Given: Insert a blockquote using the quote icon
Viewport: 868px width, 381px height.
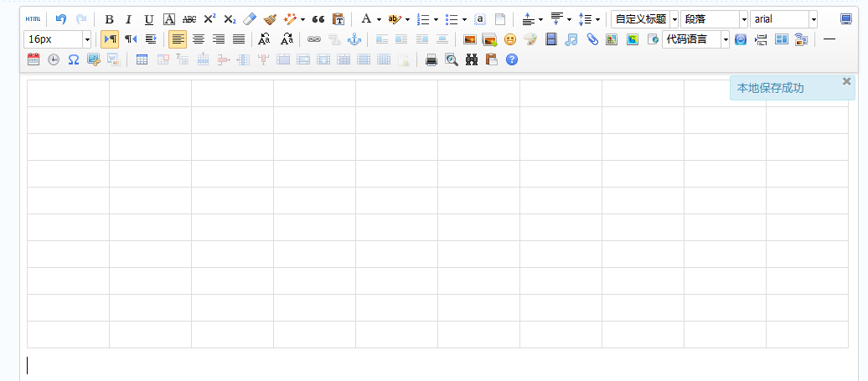Looking at the screenshot, I should (318, 19).
